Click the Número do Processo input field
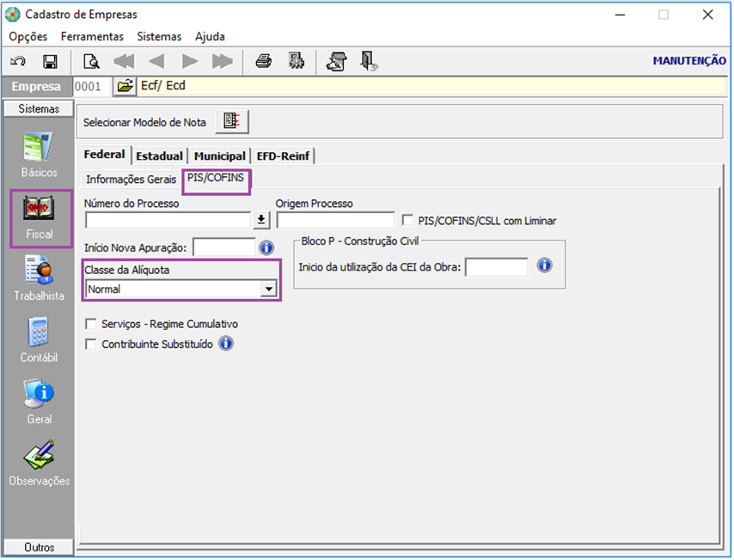 point(168,220)
